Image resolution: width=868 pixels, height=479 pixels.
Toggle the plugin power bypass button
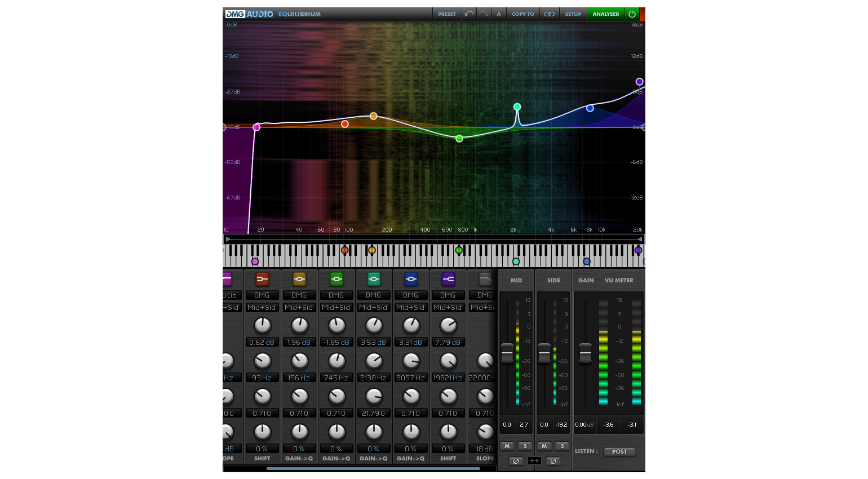point(632,14)
